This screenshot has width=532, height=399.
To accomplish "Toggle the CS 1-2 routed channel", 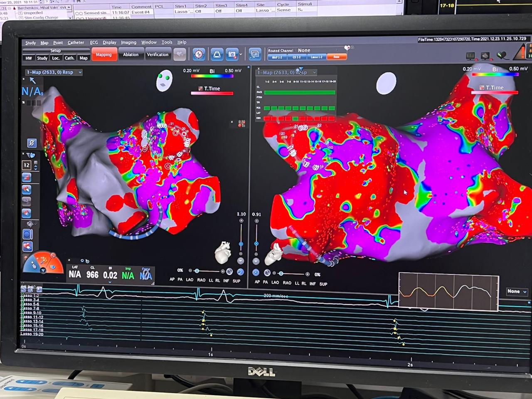I will pyautogui.click(x=296, y=57).
